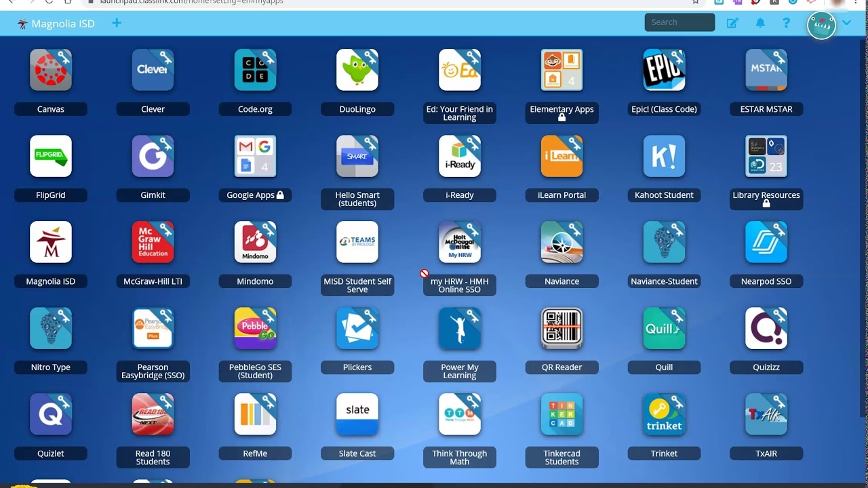Image resolution: width=868 pixels, height=488 pixels.
Task: Launch DuoLingo
Action: (357, 70)
